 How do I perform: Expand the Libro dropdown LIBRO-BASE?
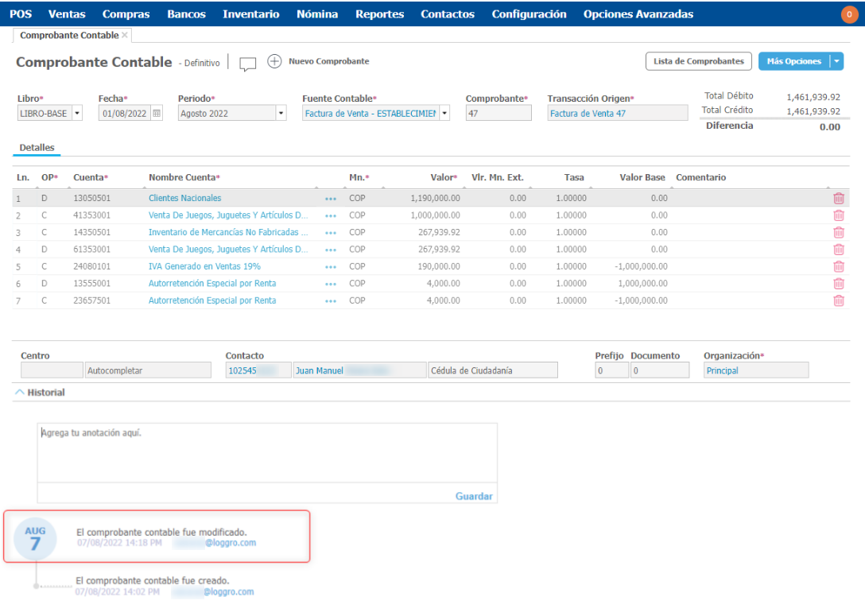point(76,114)
